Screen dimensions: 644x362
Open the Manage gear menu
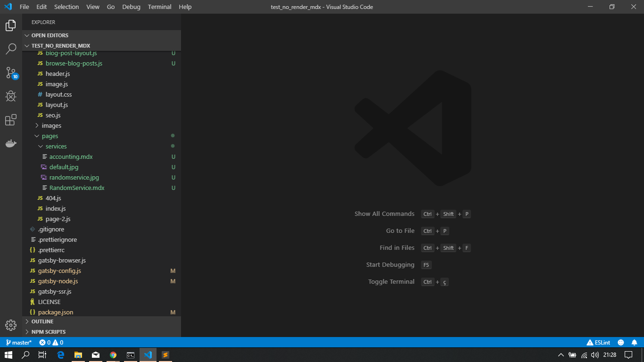click(x=11, y=325)
